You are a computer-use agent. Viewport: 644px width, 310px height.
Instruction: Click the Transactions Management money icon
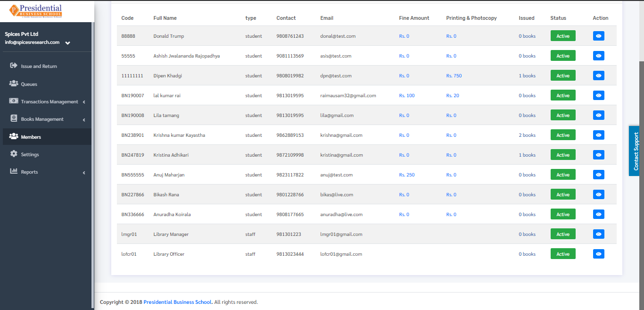pyautogui.click(x=14, y=101)
